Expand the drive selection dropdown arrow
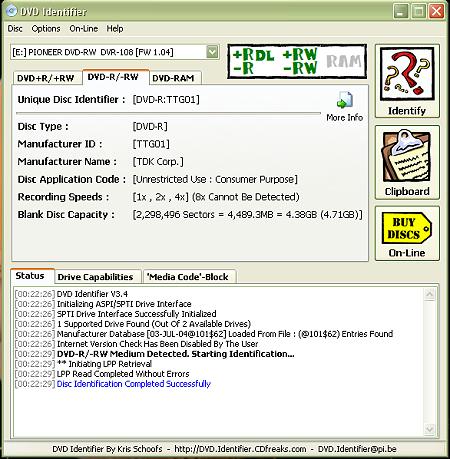The width and height of the screenshot is (450, 459). coord(212,52)
